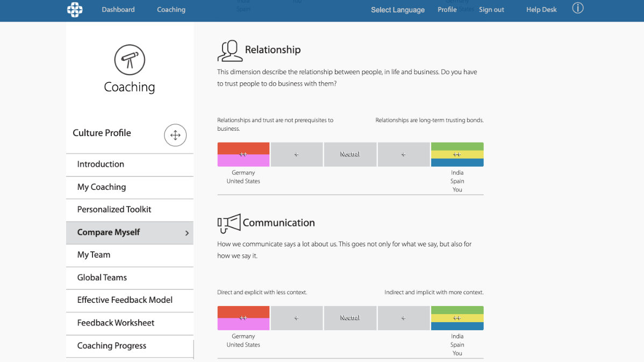Click the Relationship people icon
This screenshot has width=644, height=362.
pyautogui.click(x=230, y=51)
